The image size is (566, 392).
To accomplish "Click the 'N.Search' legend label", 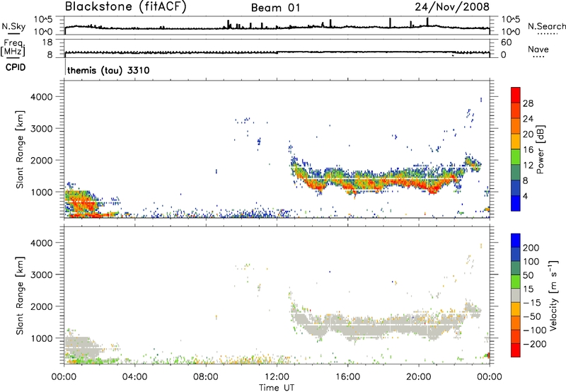I will click(x=546, y=26).
